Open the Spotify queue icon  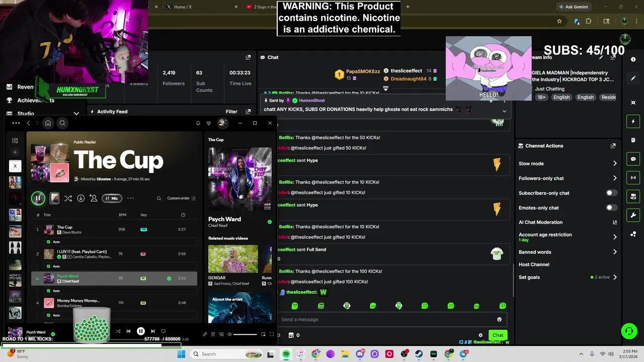pyautogui.click(x=213, y=334)
